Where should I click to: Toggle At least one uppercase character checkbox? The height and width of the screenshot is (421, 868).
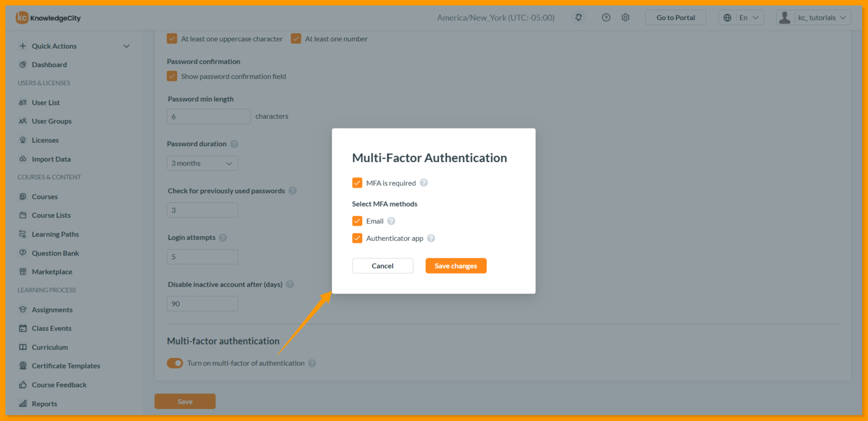(172, 39)
